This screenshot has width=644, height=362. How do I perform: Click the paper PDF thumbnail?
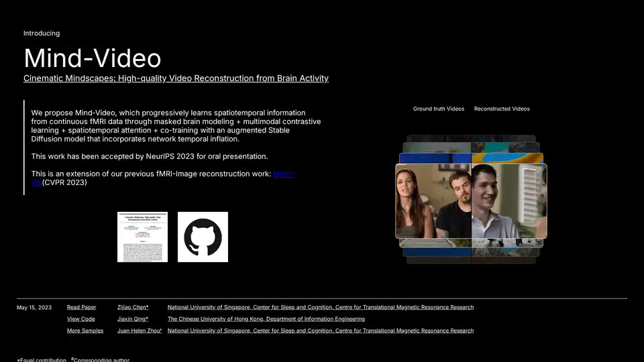[142, 237]
